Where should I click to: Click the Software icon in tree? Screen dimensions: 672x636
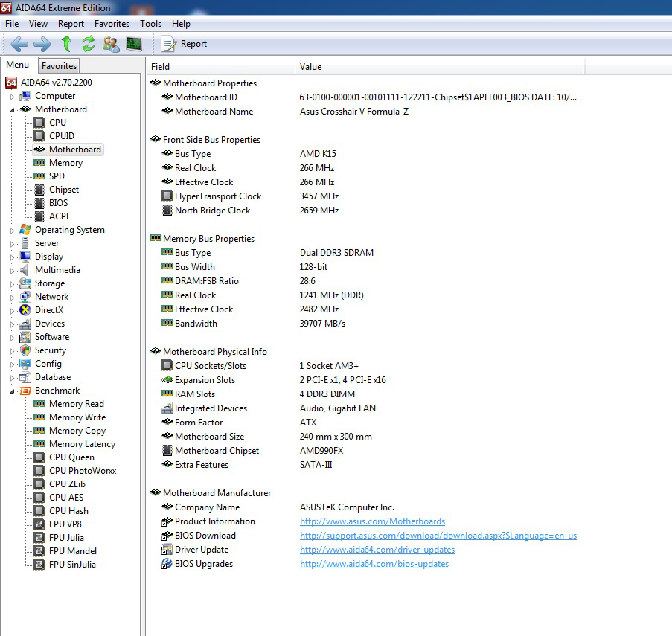point(25,337)
